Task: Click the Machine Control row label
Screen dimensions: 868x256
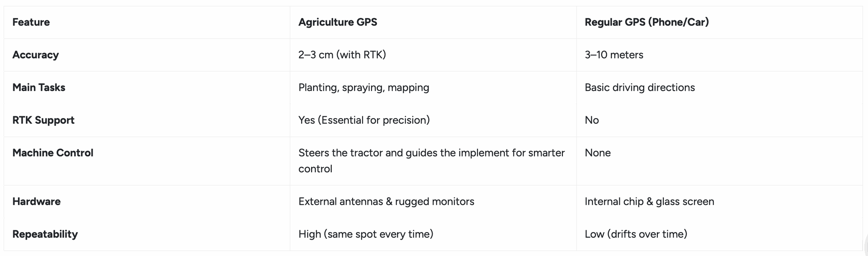Action: pos(53,153)
